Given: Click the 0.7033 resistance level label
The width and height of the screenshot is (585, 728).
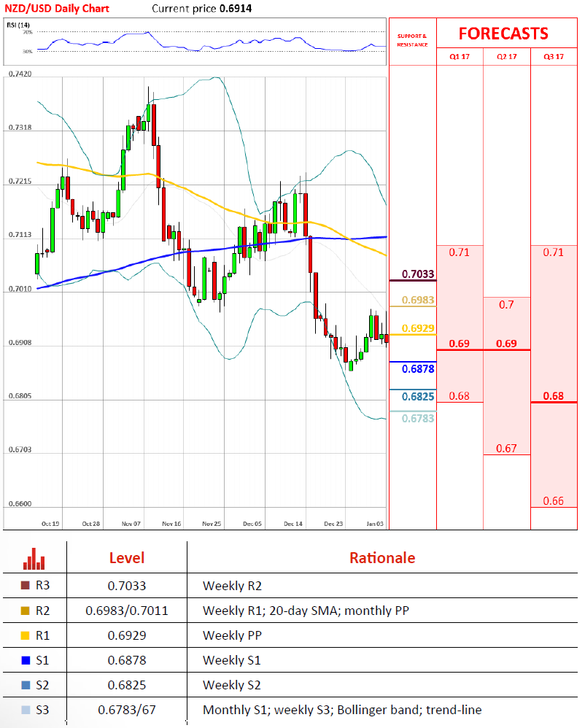Looking at the screenshot, I should (x=418, y=274).
